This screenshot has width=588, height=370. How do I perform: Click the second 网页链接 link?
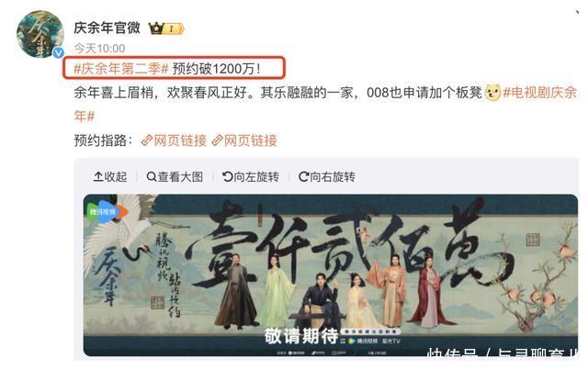[x=251, y=140]
